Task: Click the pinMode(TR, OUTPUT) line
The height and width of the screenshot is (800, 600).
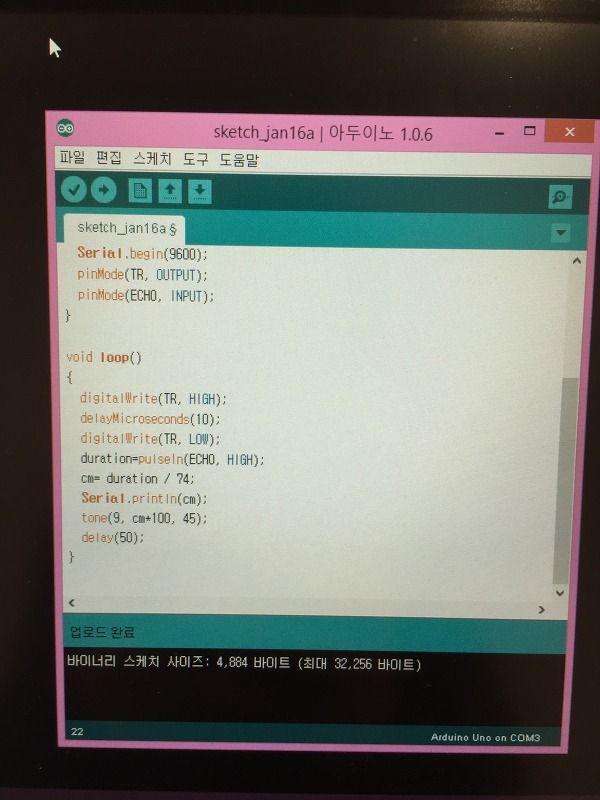Action: point(142,274)
